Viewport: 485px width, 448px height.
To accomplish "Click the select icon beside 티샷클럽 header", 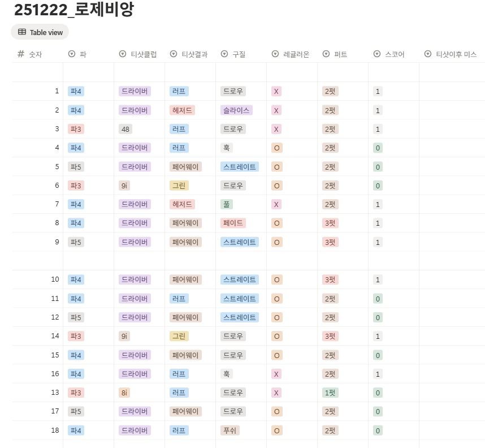I will coord(123,54).
